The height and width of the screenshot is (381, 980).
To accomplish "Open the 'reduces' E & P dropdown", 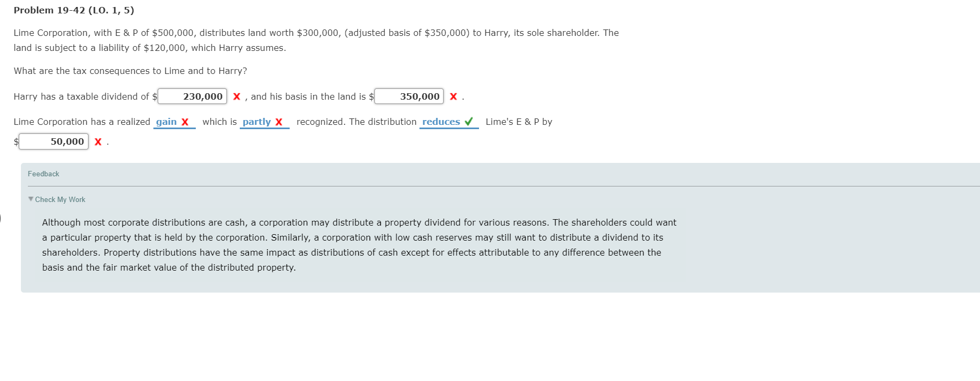I will pos(442,122).
